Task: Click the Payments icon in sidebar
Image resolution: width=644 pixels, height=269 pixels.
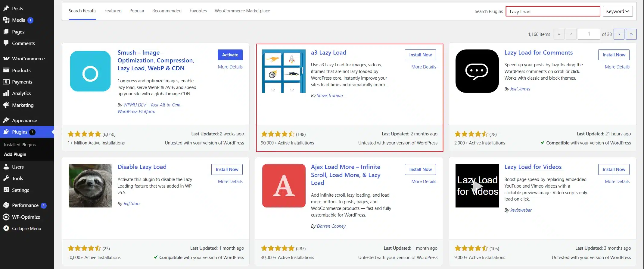Action: pyautogui.click(x=6, y=82)
